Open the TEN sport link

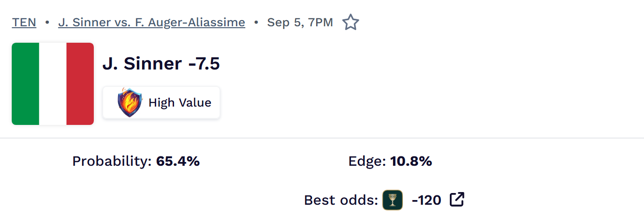[24, 22]
